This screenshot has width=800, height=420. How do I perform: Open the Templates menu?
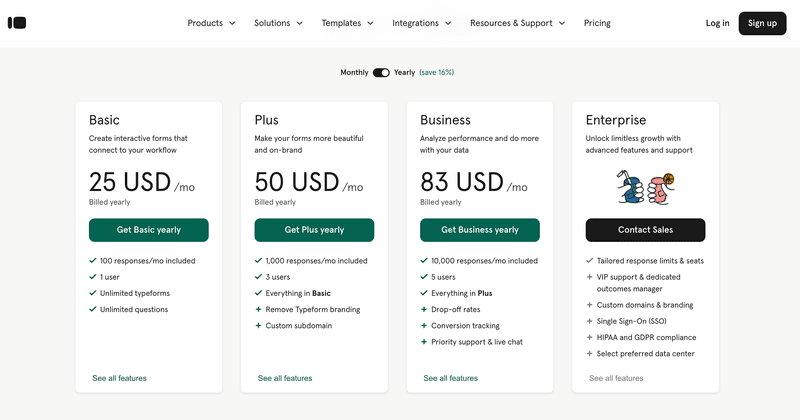347,23
